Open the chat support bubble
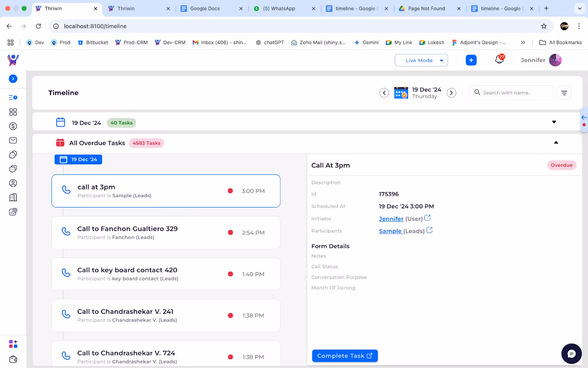The image size is (588, 368). (571, 354)
